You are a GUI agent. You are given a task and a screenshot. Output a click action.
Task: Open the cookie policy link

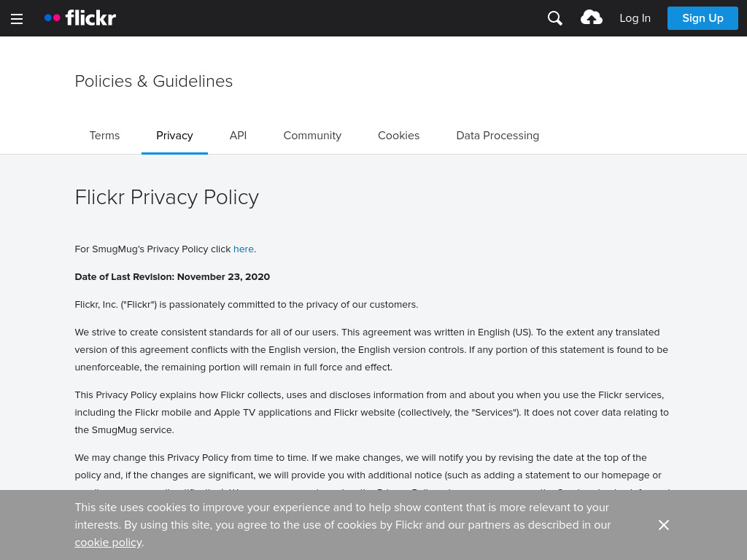coord(108,542)
